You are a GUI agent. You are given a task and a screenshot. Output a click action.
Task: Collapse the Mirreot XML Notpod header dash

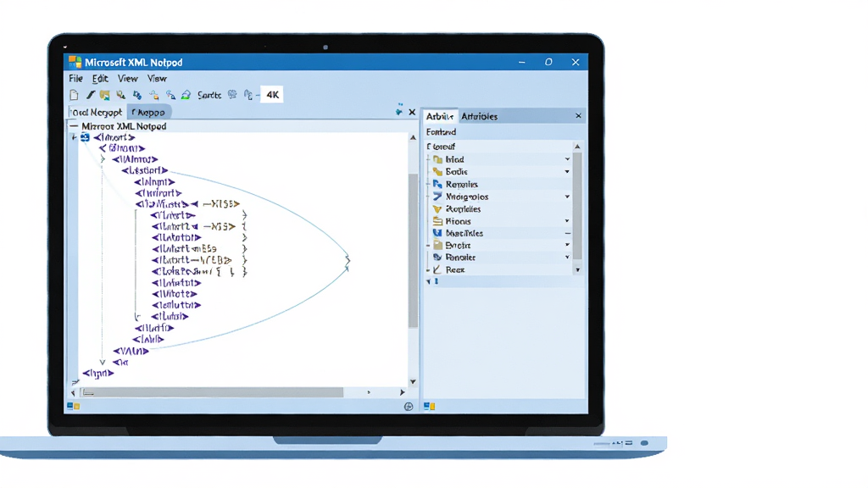coord(75,126)
